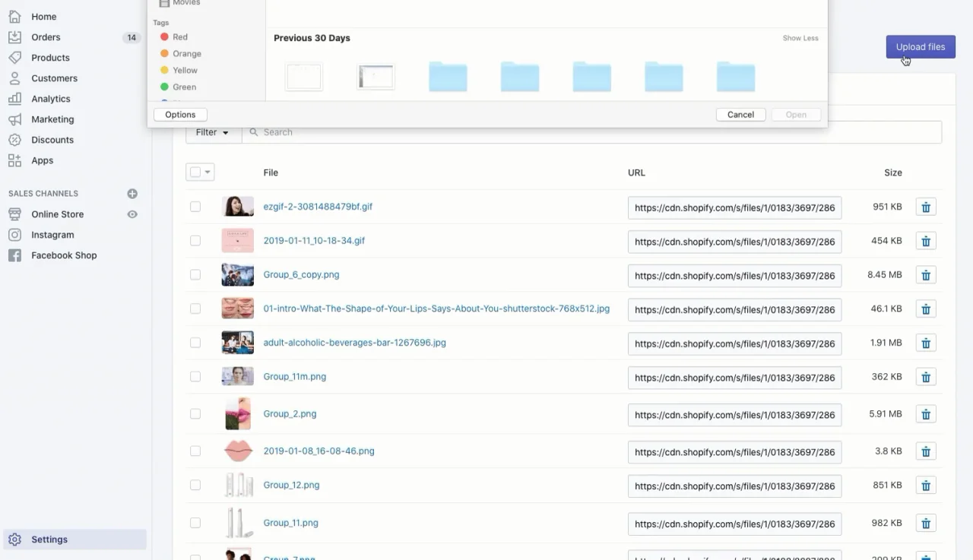This screenshot has width=973, height=560.
Task: Go to Products section
Action: [x=50, y=58]
